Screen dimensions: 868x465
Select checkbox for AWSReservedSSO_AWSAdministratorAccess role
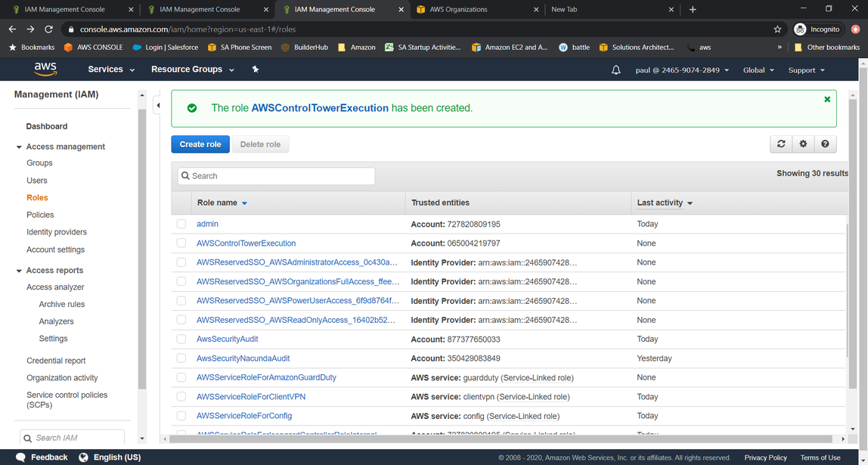pyautogui.click(x=181, y=262)
